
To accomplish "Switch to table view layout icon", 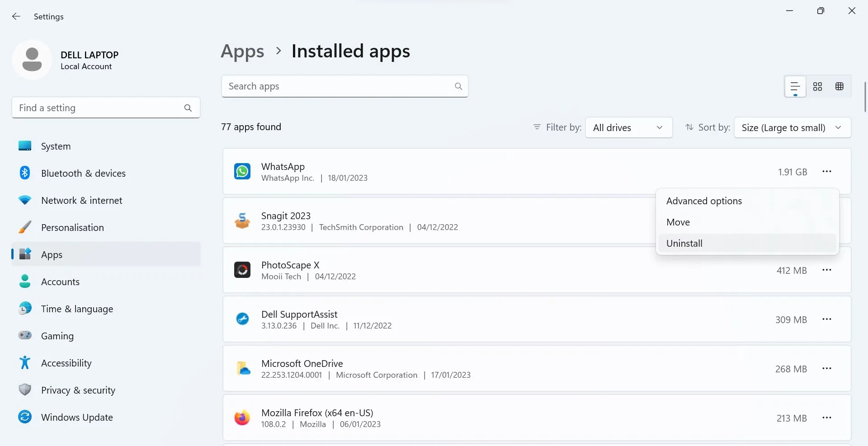I will [840, 86].
